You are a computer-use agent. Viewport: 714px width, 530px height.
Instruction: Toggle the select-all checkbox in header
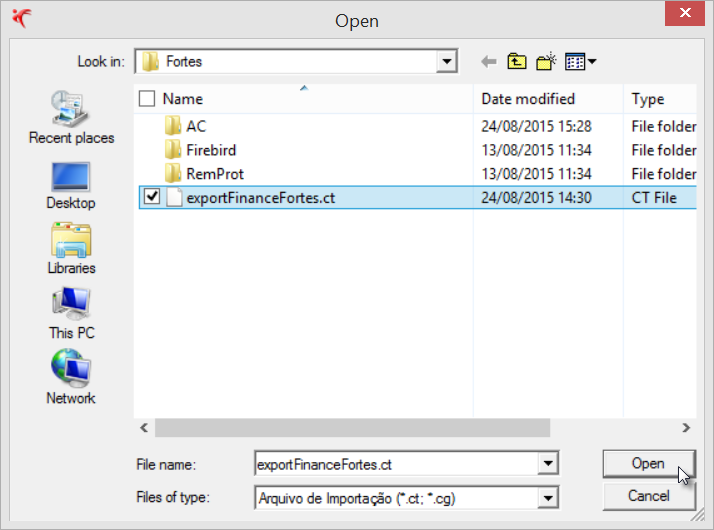pyautogui.click(x=147, y=99)
